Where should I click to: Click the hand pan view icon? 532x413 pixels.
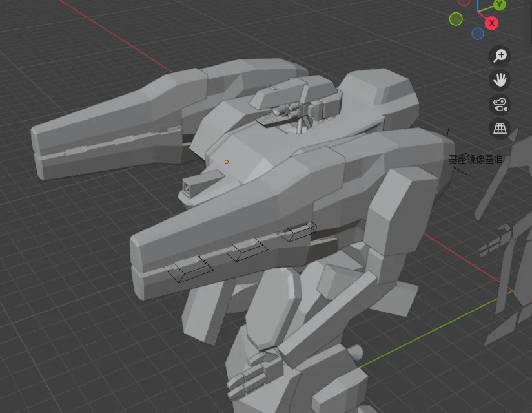(500, 80)
